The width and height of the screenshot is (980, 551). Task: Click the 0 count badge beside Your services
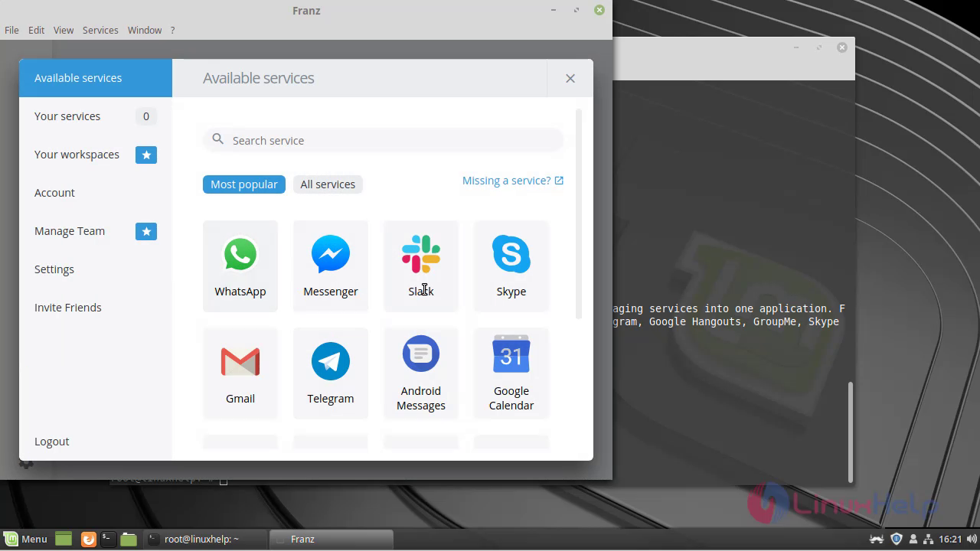point(146,116)
